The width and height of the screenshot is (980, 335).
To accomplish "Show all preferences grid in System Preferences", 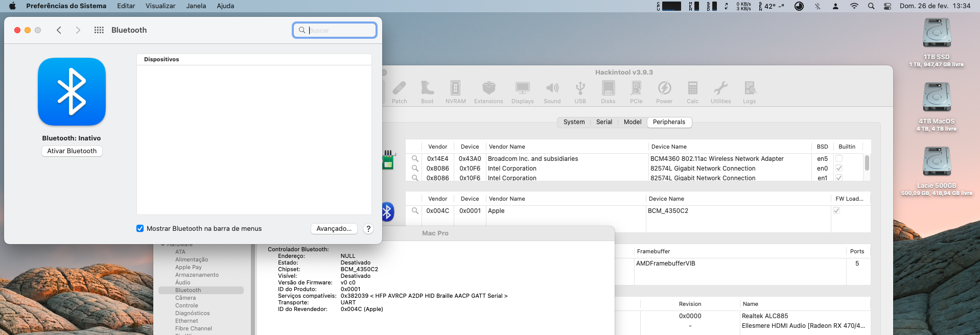I will click(x=99, y=30).
